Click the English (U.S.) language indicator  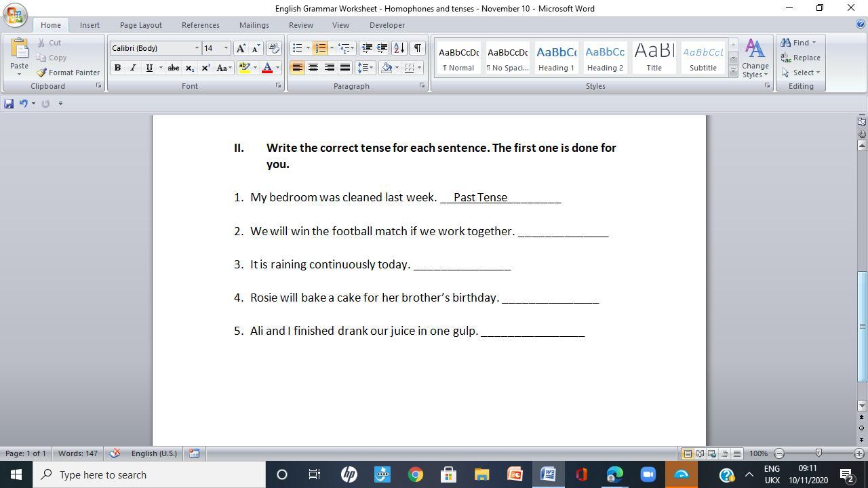[154, 453]
